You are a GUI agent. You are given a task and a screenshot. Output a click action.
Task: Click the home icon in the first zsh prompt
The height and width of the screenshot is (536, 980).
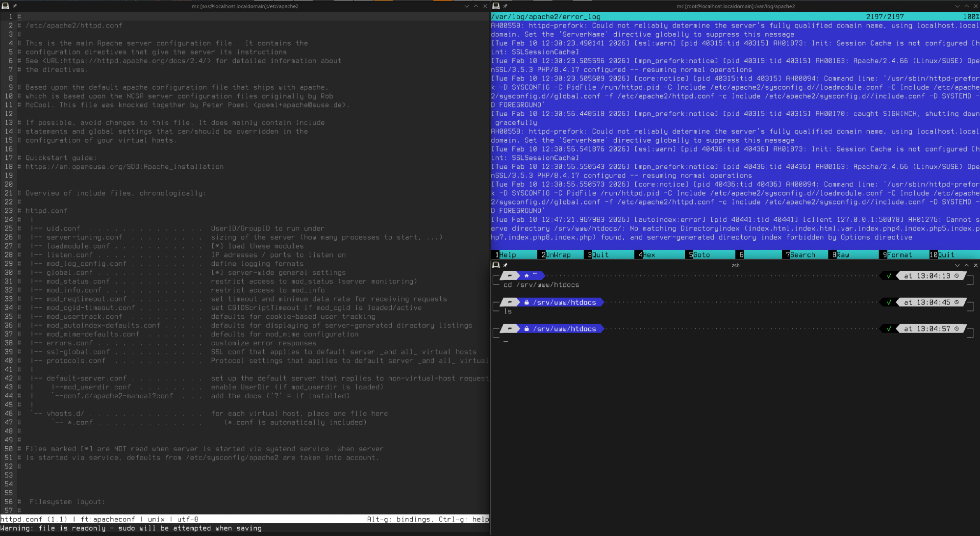tap(527, 276)
